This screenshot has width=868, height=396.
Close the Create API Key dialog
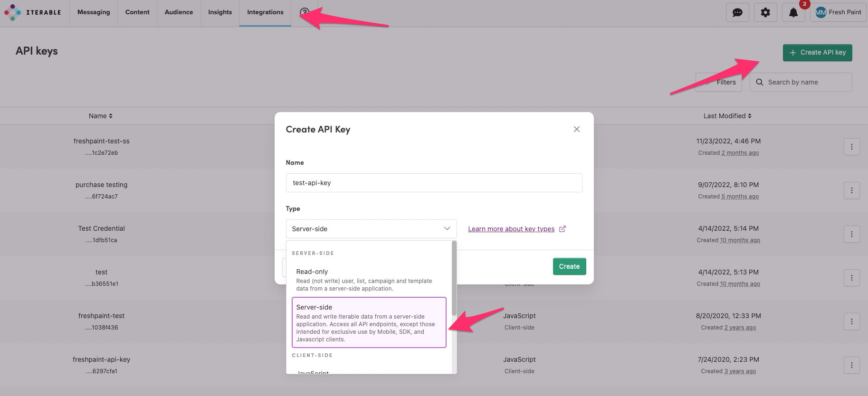[576, 129]
